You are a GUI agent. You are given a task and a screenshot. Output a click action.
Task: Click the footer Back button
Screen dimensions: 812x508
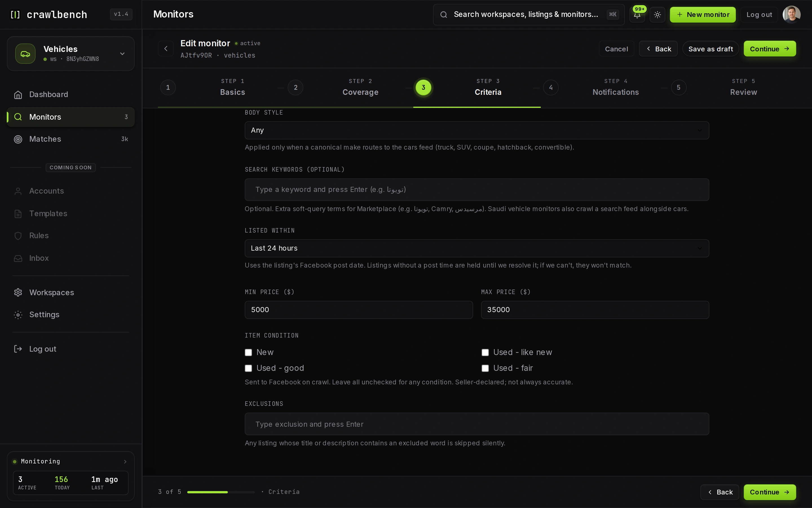point(720,492)
